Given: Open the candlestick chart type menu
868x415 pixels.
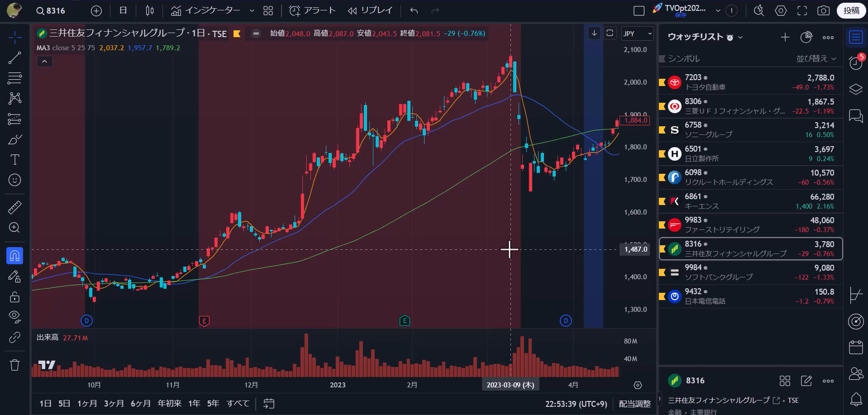Looking at the screenshot, I should coord(150,10).
